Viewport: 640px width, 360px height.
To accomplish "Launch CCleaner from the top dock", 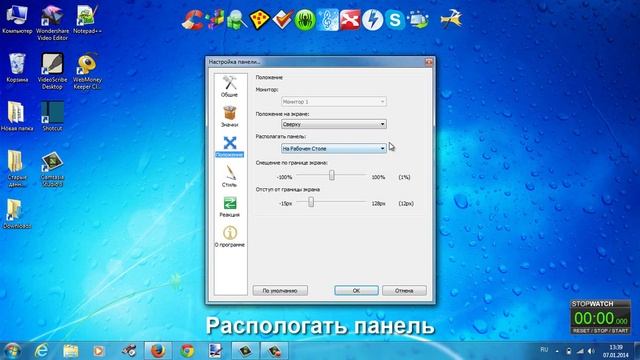I will [193, 20].
